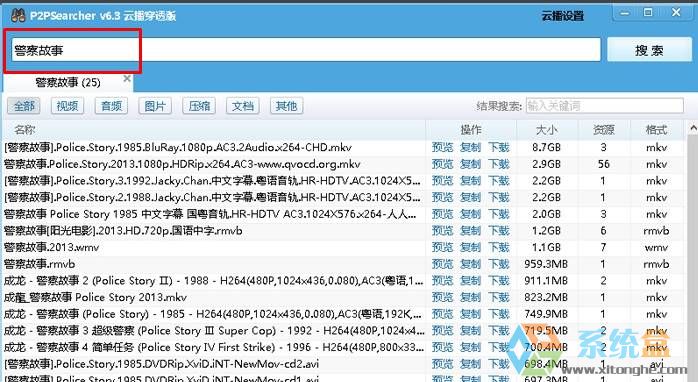
Task: Click the 搜索 search button
Action: 649,50
